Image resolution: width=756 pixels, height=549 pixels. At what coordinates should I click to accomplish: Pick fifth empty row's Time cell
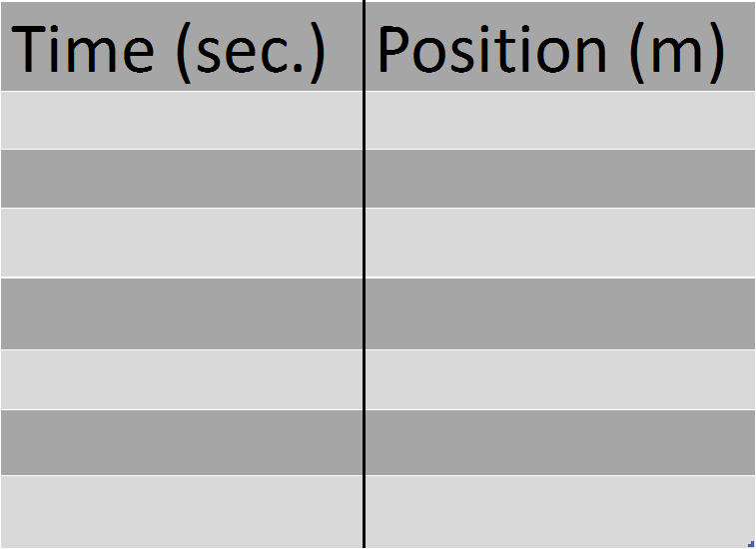tap(181, 379)
